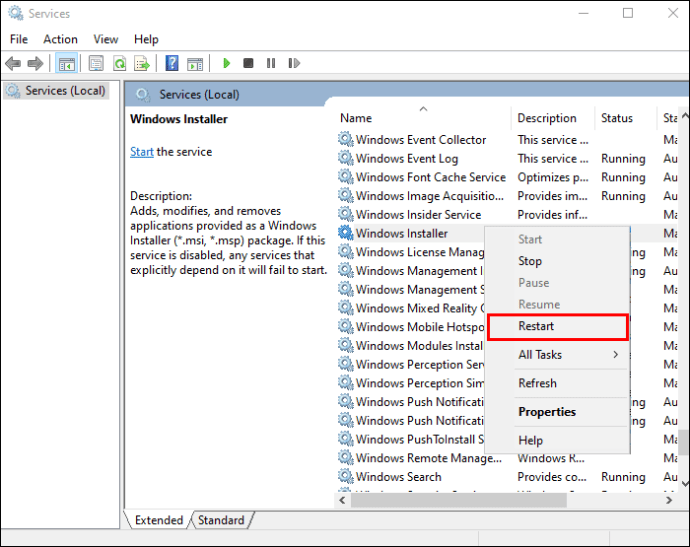Choose Refresh in the context menu
The width and height of the screenshot is (690, 547).
coord(558,383)
